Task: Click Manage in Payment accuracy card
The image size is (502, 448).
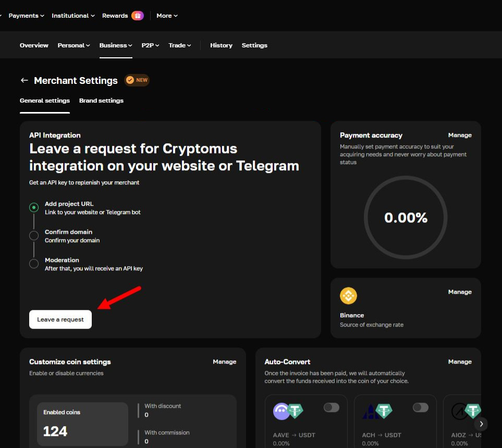Action: pos(460,135)
